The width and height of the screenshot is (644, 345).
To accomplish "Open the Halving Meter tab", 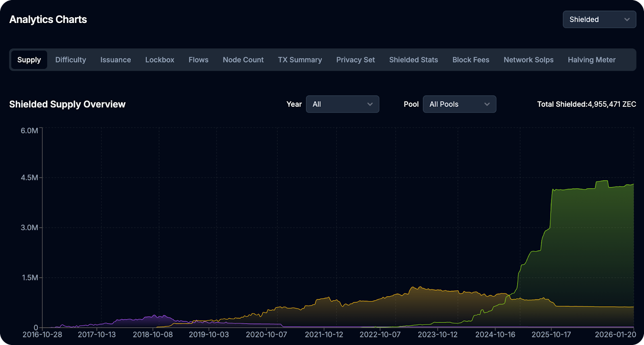I will [592, 60].
